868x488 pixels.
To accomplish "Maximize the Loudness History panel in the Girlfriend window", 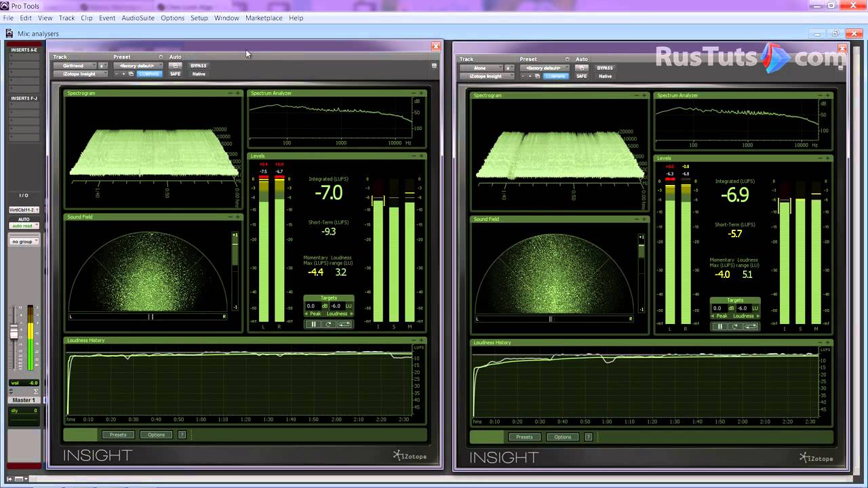I will 422,340.
